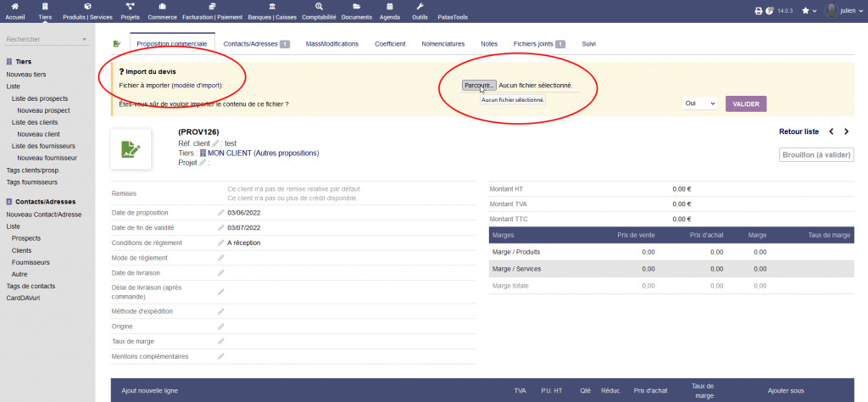Click the Parcourir file browse button
The width and height of the screenshot is (868, 402).
479,86
